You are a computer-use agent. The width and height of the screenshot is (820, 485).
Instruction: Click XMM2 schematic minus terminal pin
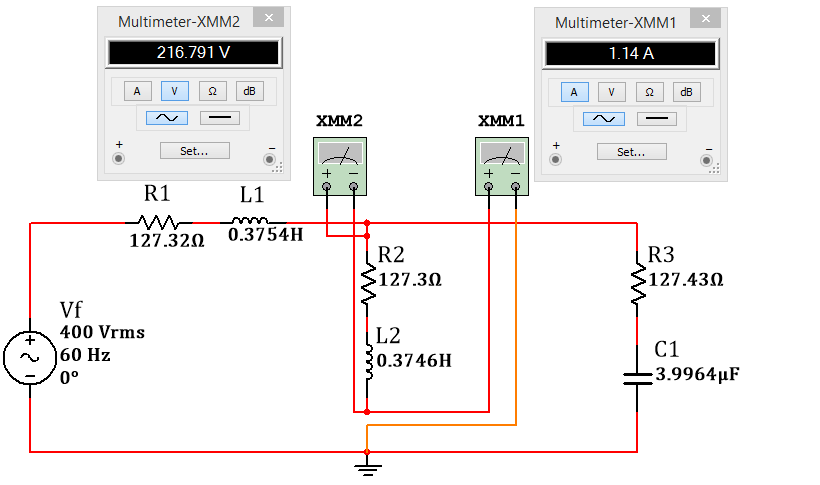[x=354, y=186]
